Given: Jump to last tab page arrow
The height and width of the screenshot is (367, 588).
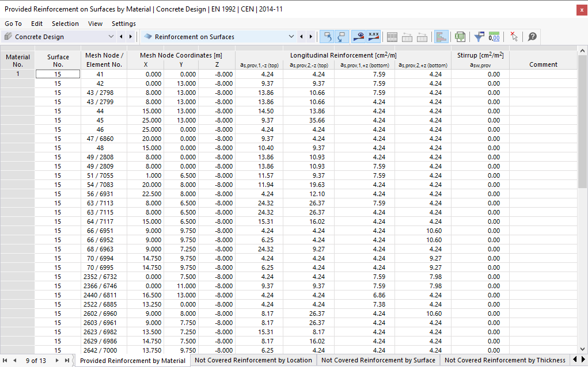Looking at the screenshot, I should (x=67, y=361).
